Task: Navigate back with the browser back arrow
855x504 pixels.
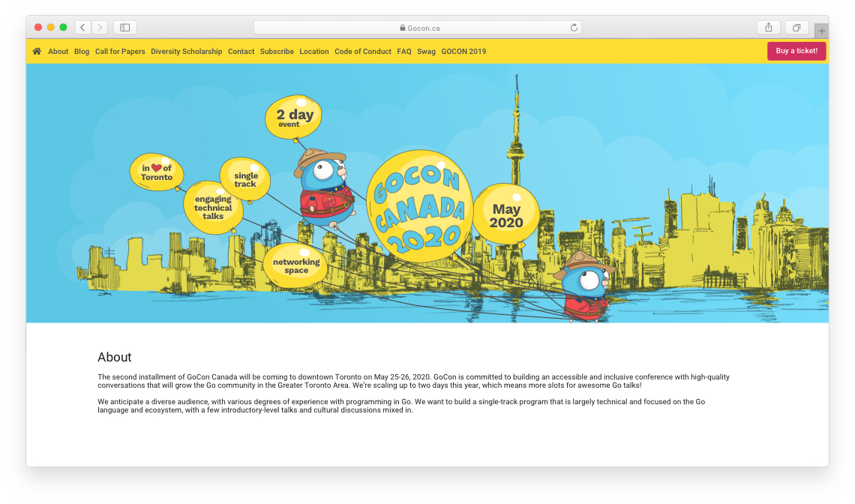Action: (x=82, y=27)
